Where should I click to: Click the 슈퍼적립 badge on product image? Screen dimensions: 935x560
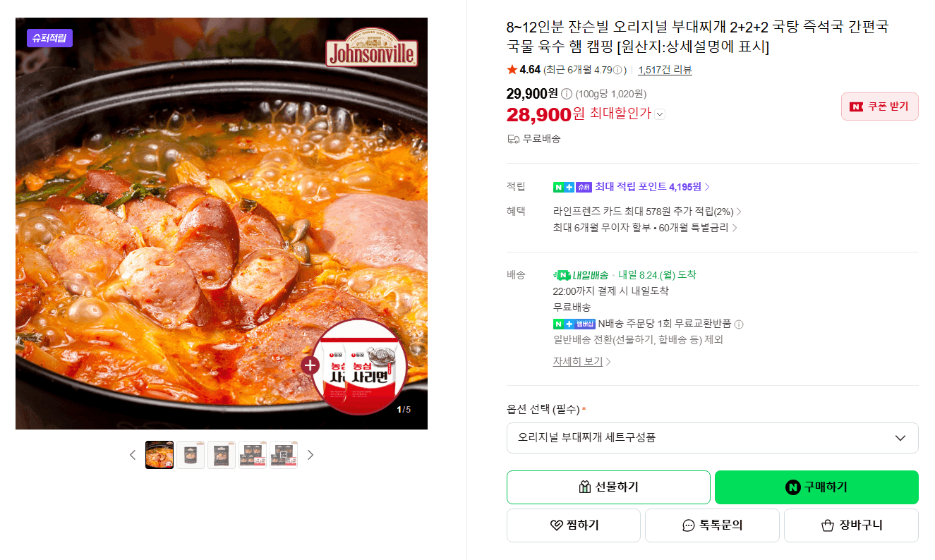(x=49, y=38)
